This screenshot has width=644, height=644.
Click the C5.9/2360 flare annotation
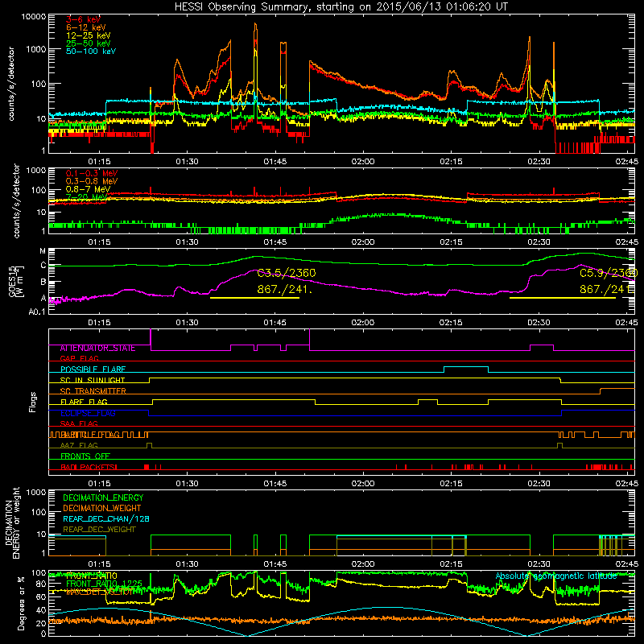pyautogui.click(x=609, y=273)
